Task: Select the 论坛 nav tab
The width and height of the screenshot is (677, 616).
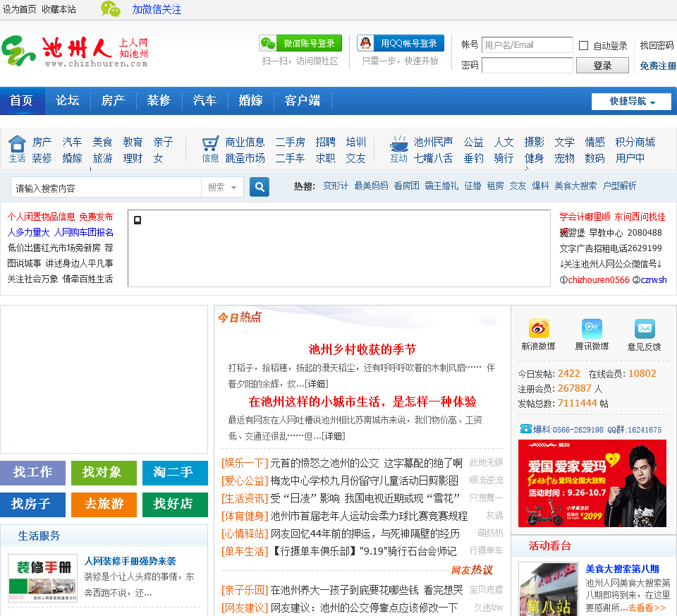Action: [x=68, y=101]
